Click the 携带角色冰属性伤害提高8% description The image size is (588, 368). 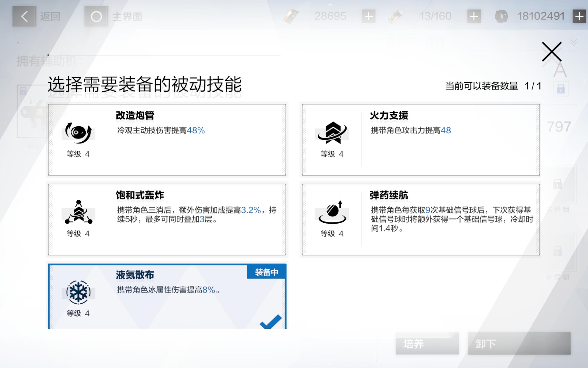pyautogui.click(x=169, y=290)
